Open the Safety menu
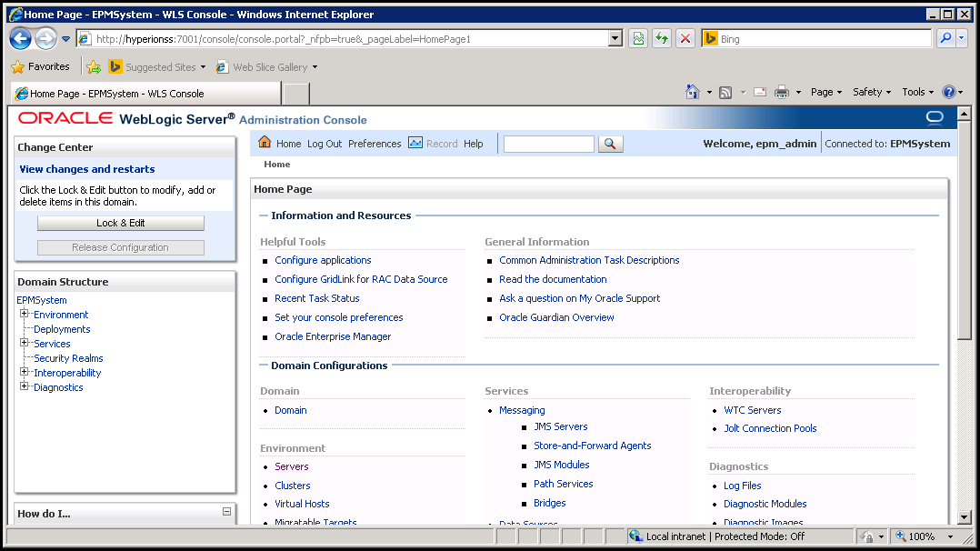This screenshot has width=980, height=551. tap(872, 92)
